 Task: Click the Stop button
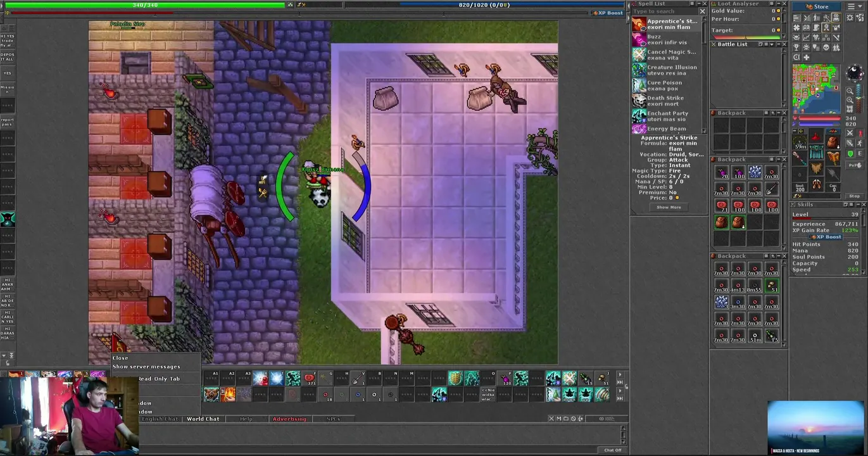(x=855, y=196)
